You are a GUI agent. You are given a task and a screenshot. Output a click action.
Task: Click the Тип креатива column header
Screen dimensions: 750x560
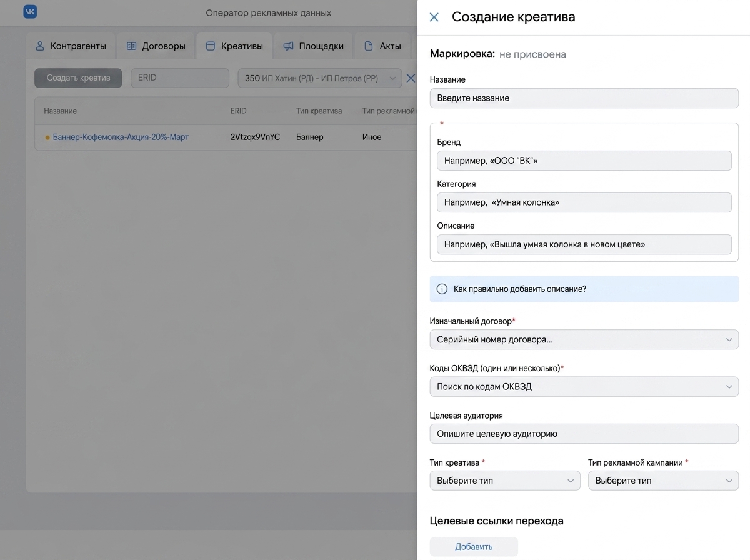click(x=319, y=111)
